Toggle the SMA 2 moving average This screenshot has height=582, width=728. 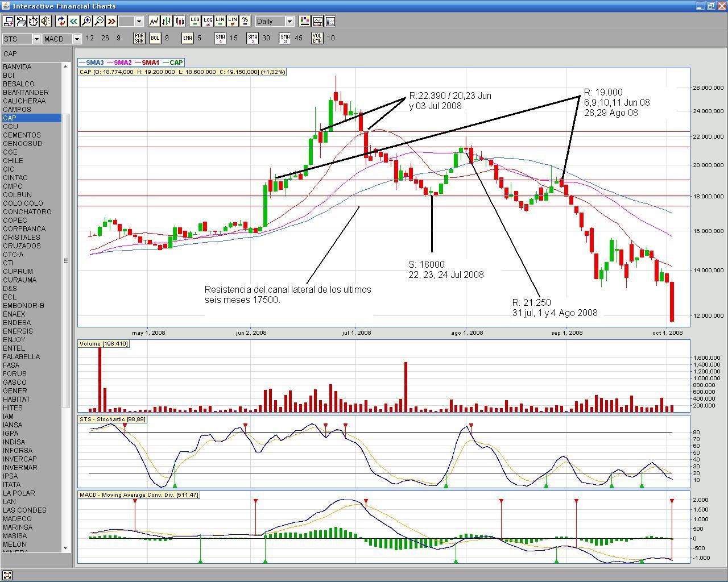coord(253,38)
